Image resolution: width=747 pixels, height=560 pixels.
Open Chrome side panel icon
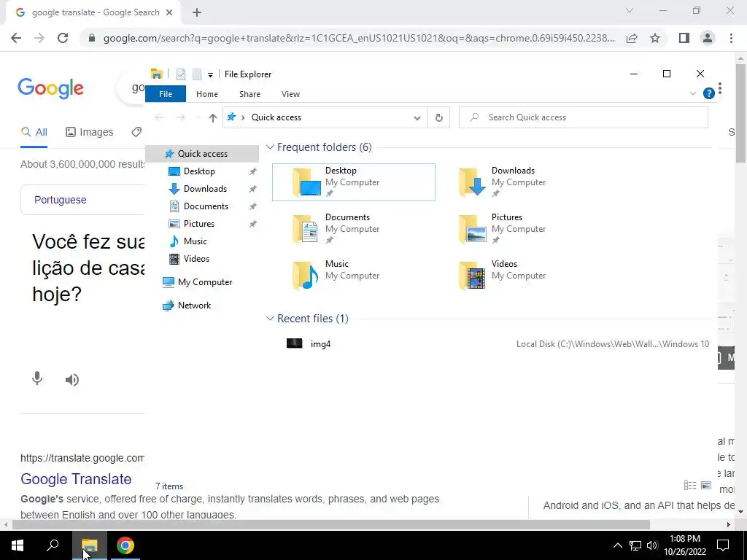coord(684,38)
